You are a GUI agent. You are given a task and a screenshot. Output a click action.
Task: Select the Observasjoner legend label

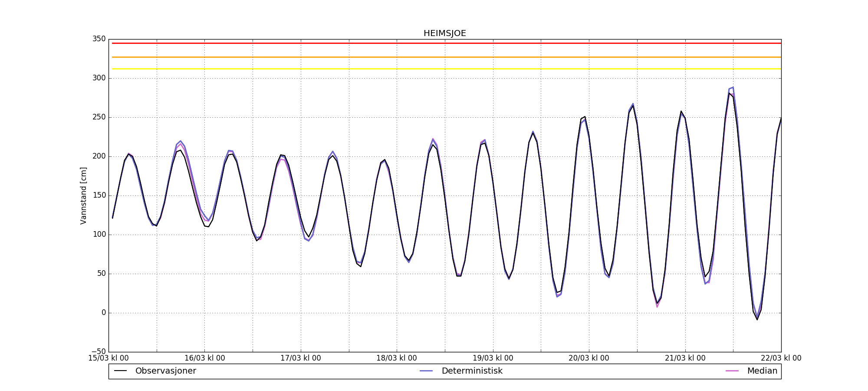165,371
